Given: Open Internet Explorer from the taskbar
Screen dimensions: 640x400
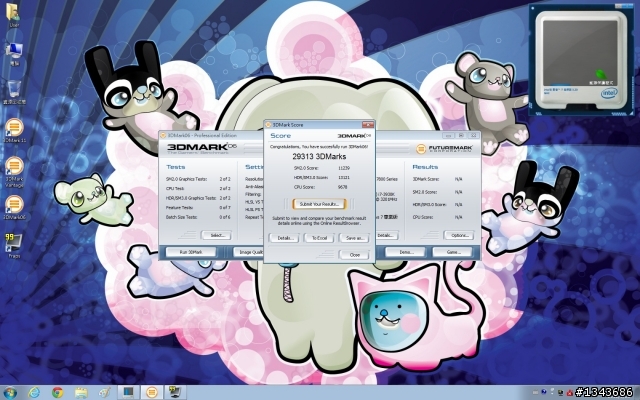Looking at the screenshot, I should 34,393.
